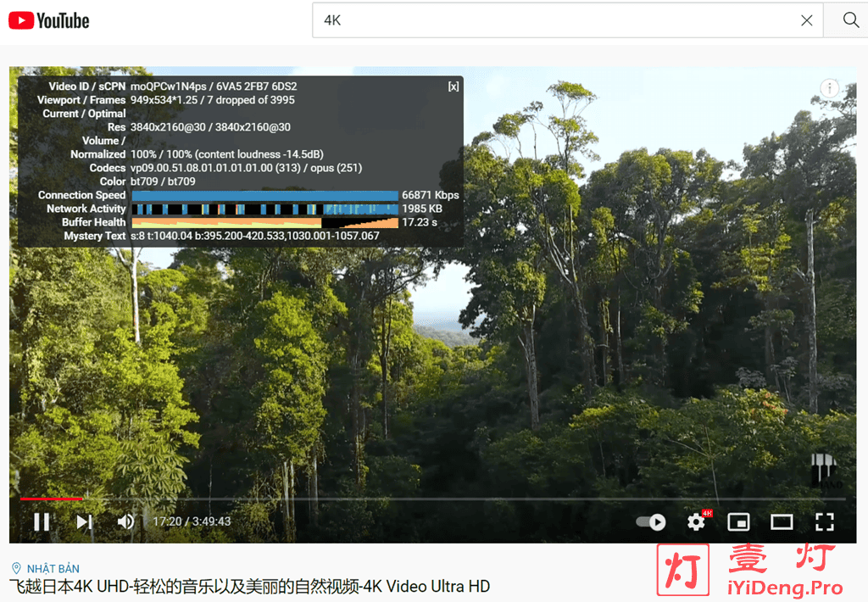Select the content loudness -14.5dB text
Image resolution: width=868 pixels, height=602 pixels.
(259, 154)
